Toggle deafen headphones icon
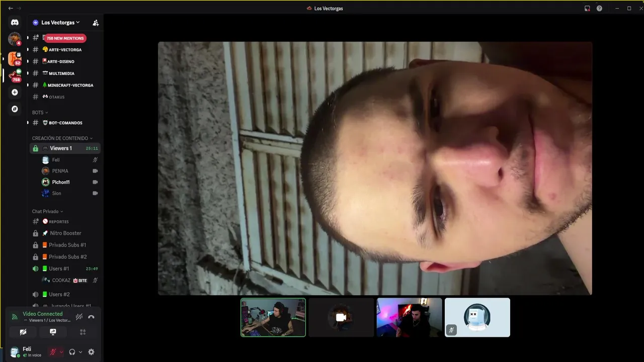The height and width of the screenshot is (362, 644). (x=72, y=352)
